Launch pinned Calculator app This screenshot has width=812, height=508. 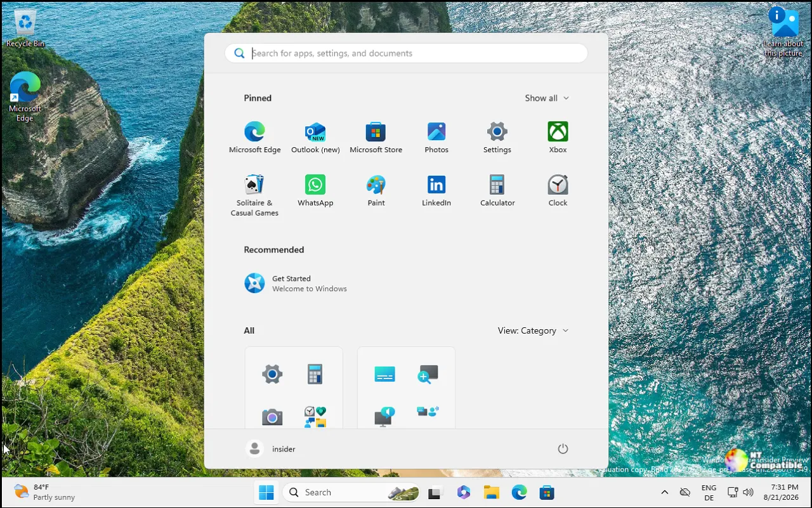pos(497,191)
